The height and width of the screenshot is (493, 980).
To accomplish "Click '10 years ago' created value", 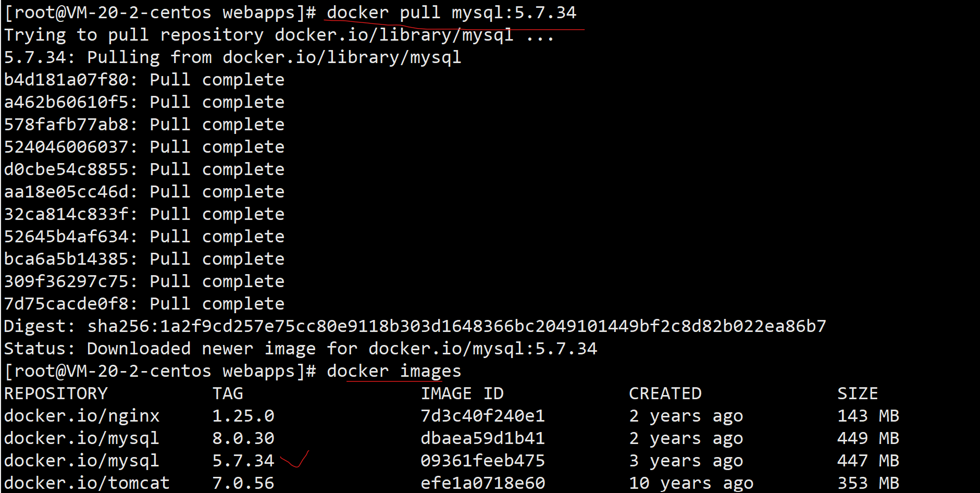I will 691,483.
